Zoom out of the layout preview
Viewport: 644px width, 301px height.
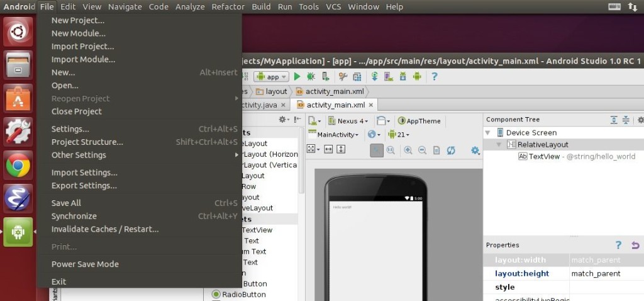422,150
